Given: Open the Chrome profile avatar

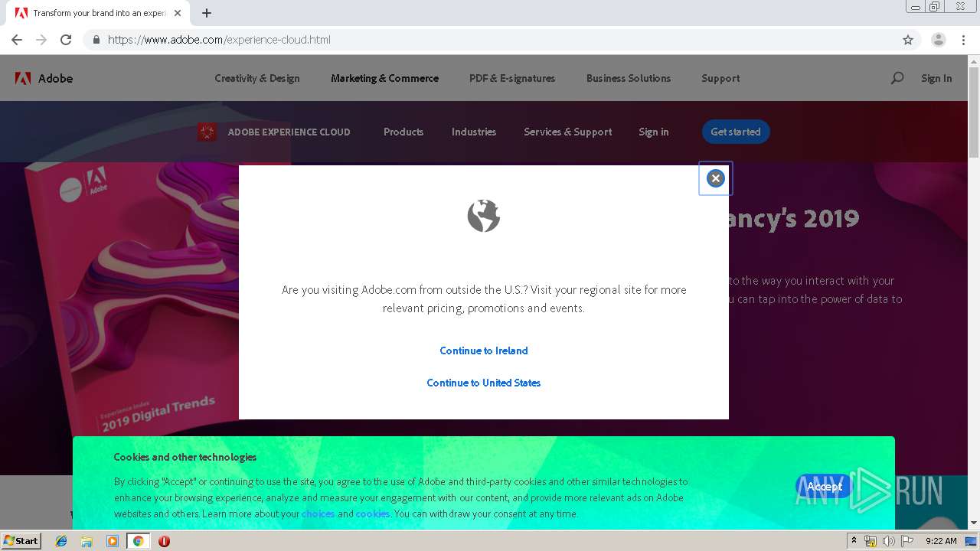Looking at the screenshot, I should [939, 40].
